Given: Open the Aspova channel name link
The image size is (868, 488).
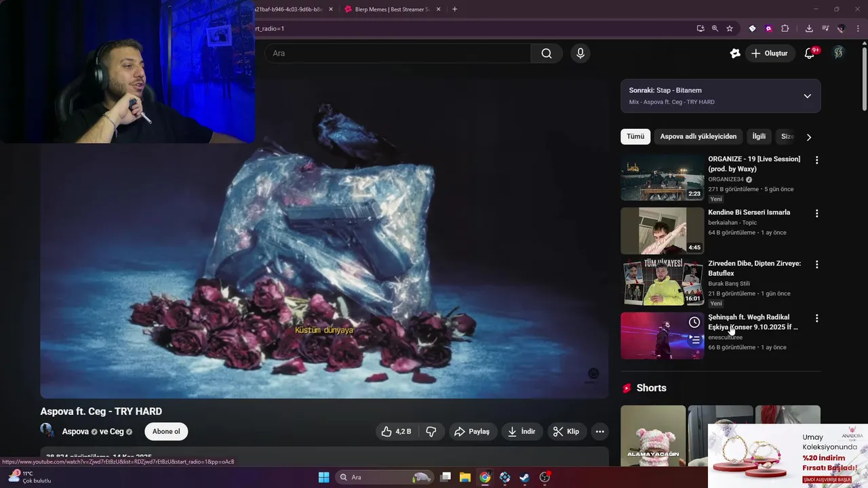Looking at the screenshot, I should click(75, 432).
